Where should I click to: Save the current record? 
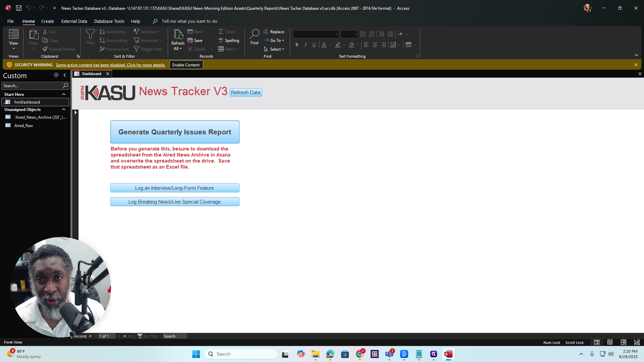(195, 40)
